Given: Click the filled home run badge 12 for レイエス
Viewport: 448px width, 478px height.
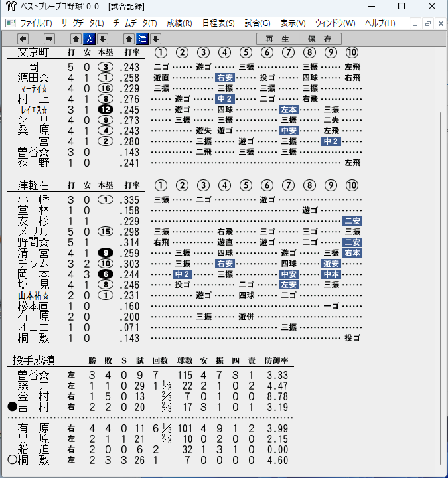Looking at the screenshot, I should [106, 110].
